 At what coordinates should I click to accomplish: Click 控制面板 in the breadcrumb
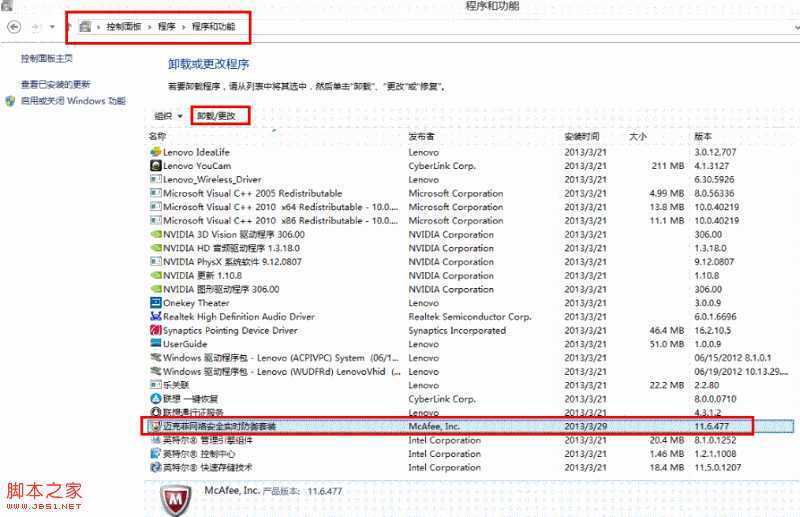(x=123, y=27)
